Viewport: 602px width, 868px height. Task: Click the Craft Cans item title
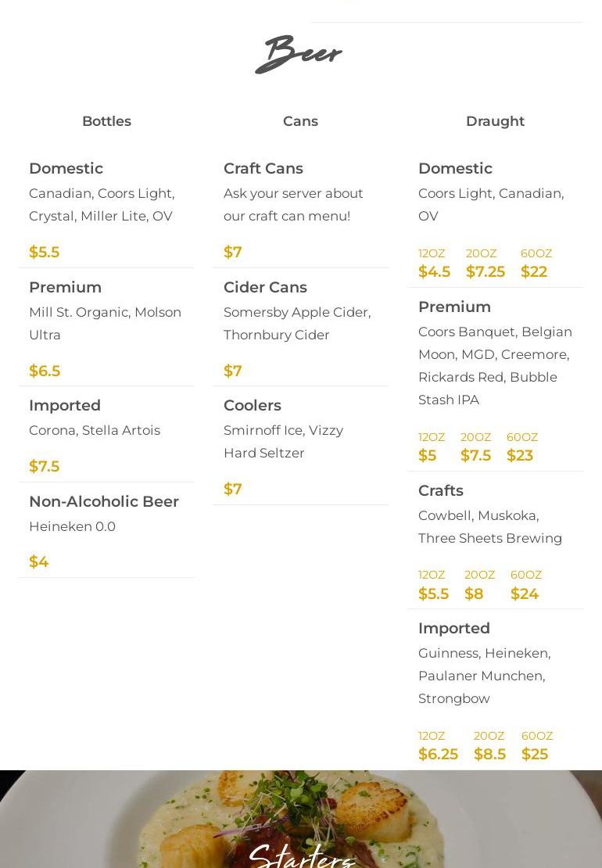click(263, 168)
